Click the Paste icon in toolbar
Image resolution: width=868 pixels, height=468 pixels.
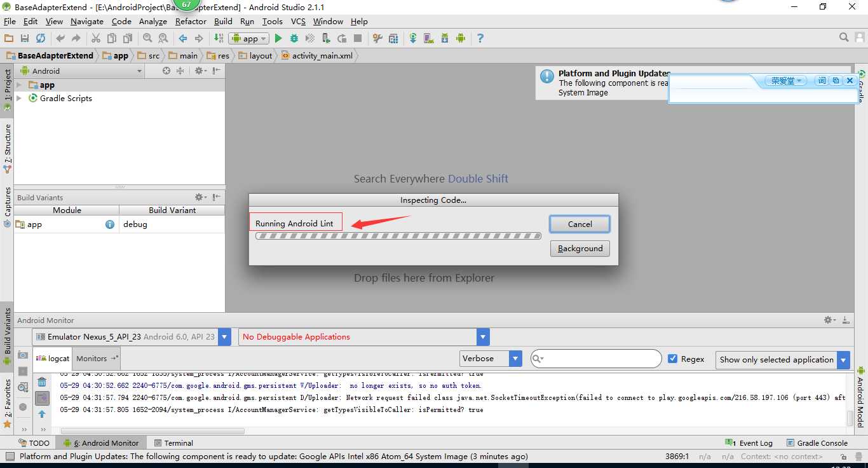pyautogui.click(x=128, y=39)
